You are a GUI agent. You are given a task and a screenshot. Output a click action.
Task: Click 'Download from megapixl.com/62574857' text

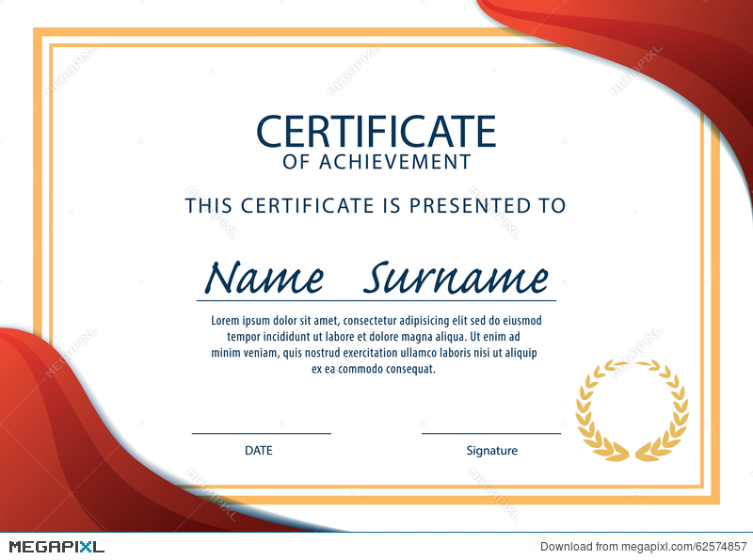pyautogui.click(x=643, y=547)
